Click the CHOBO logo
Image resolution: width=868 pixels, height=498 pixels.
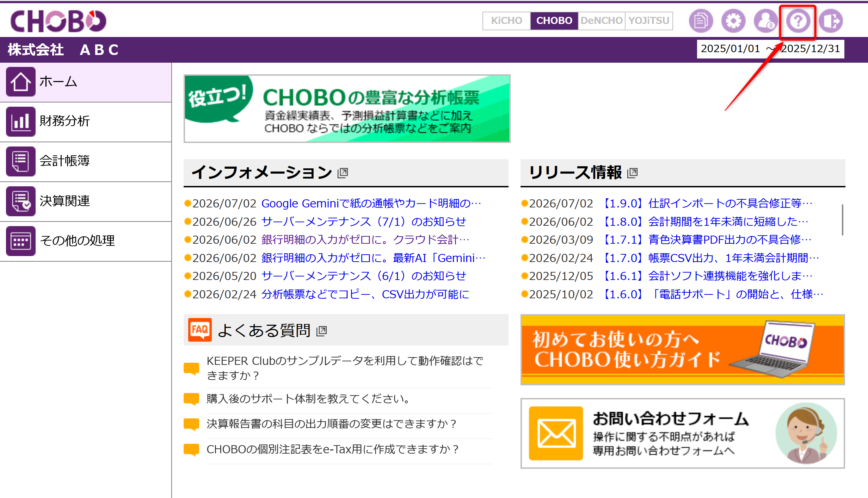(58, 21)
